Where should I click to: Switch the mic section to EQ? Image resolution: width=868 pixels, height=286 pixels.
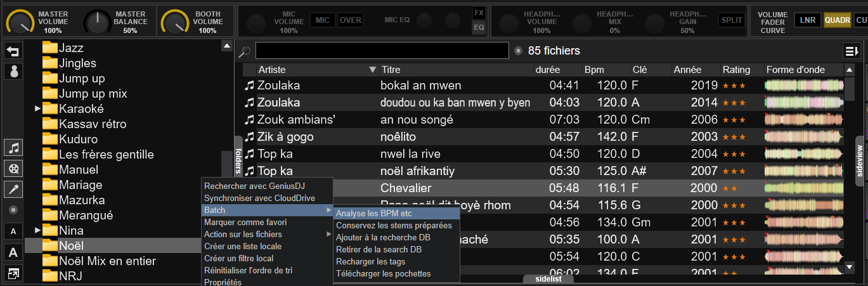pyautogui.click(x=479, y=27)
